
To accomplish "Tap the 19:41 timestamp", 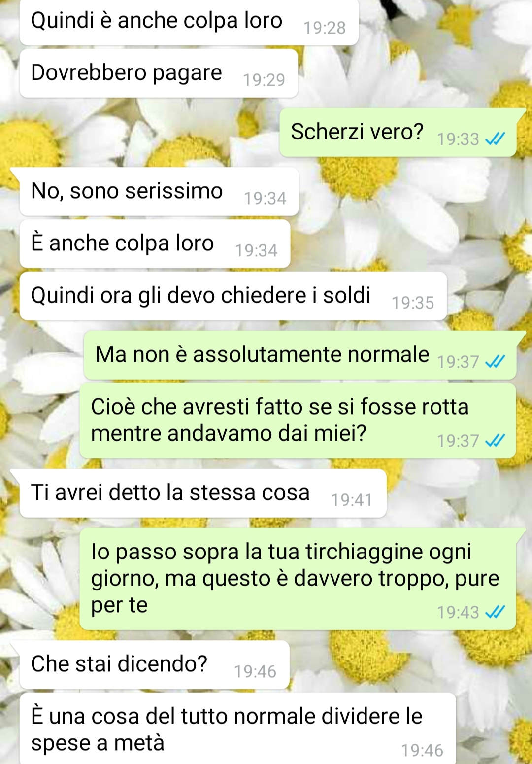I will (x=352, y=500).
